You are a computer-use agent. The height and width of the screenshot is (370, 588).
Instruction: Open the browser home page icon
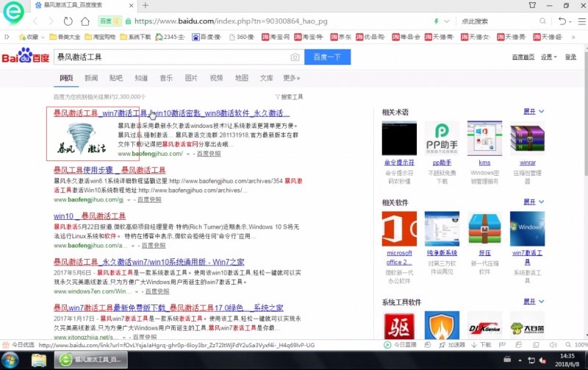pos(85,21)
